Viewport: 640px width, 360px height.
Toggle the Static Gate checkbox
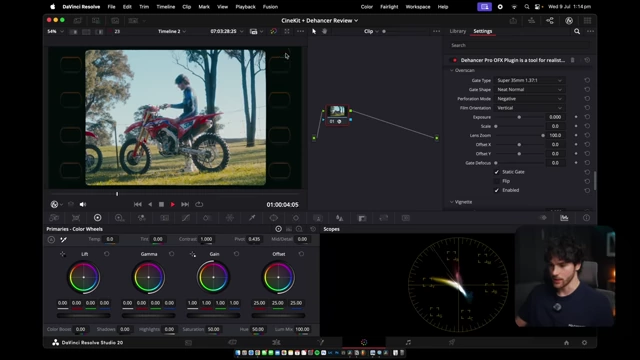tap(497, 172)
